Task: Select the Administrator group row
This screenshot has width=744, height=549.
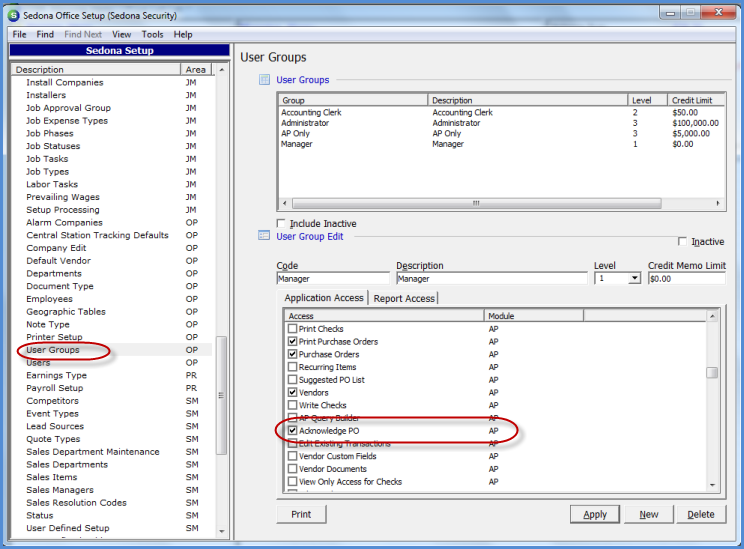Action: (501, 123)
